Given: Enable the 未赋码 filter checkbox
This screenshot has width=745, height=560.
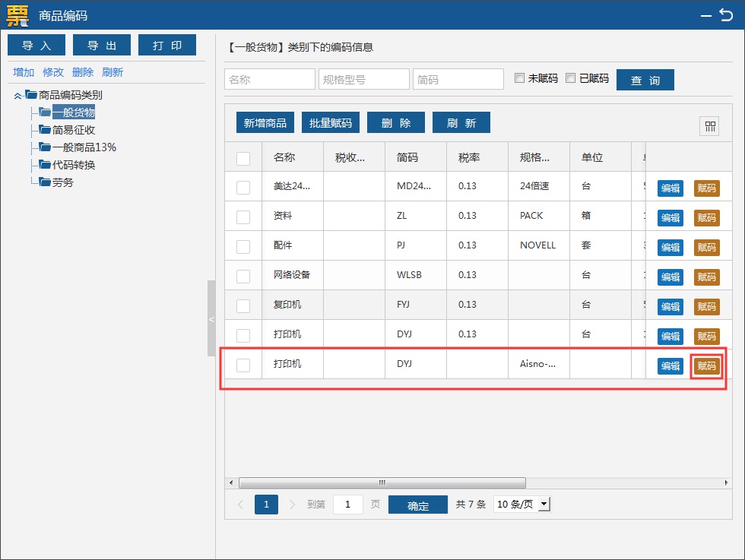Looking at the screenshot, I should (x=520, y=78).
